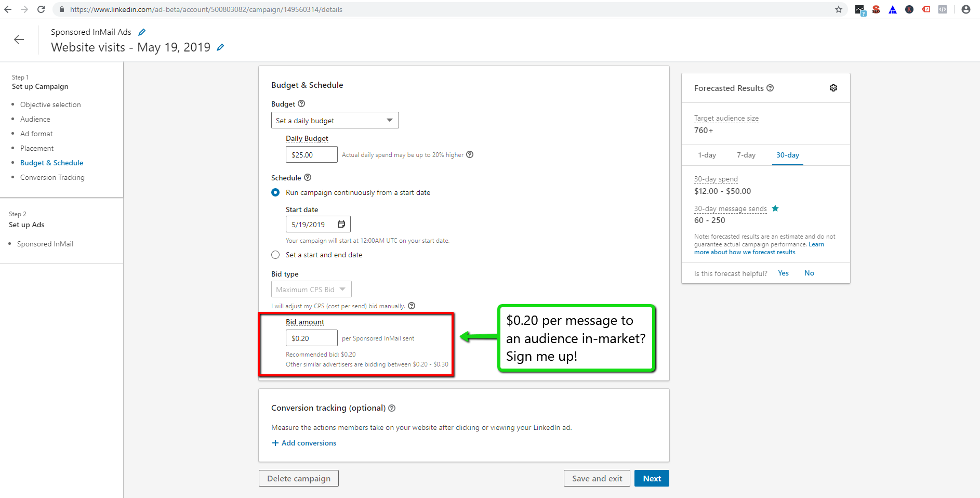Select the 'Set a start and end date' option
Screen dimensions: 980x498
[275, 255]
